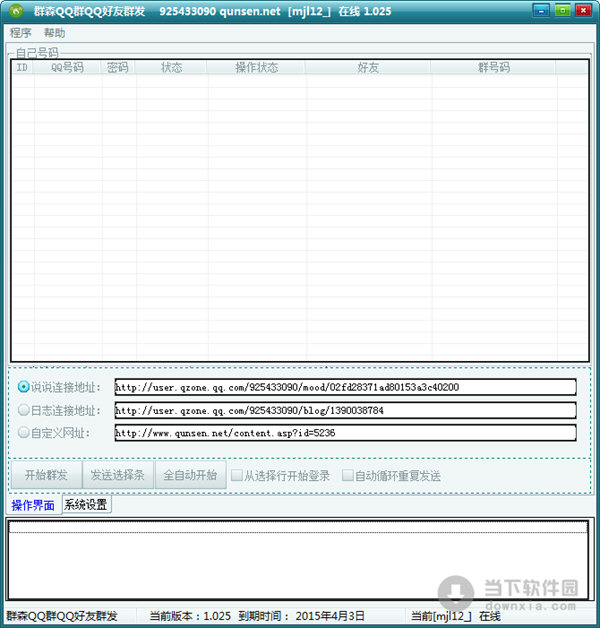
Task: Click the 好友 column header
Action: tap(368, 67)
